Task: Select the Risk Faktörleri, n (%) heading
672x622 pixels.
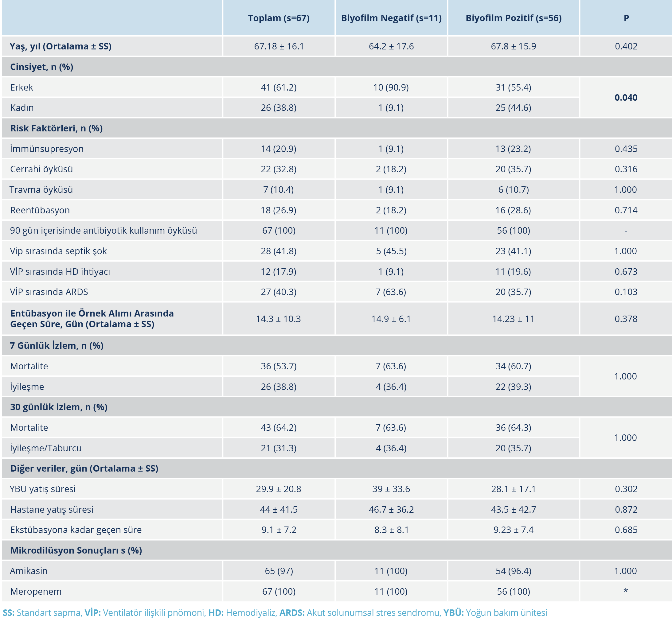Action: (56, 128)
